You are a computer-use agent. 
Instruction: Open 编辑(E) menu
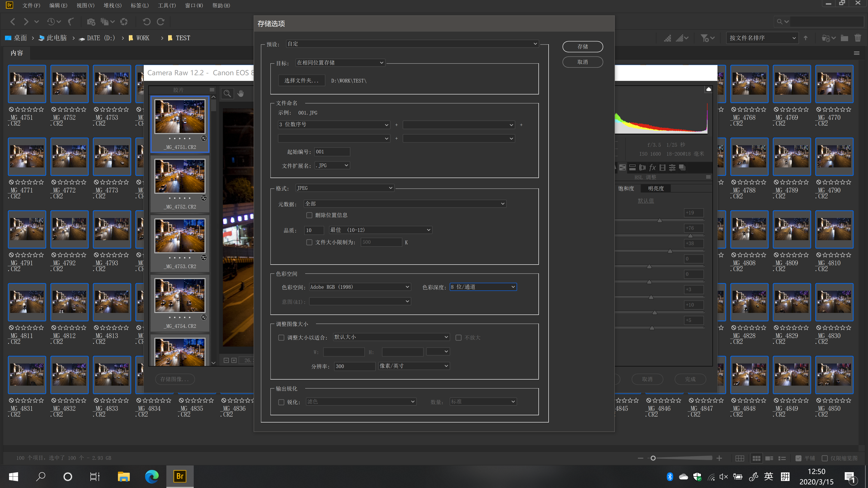(x=58, y=6)
